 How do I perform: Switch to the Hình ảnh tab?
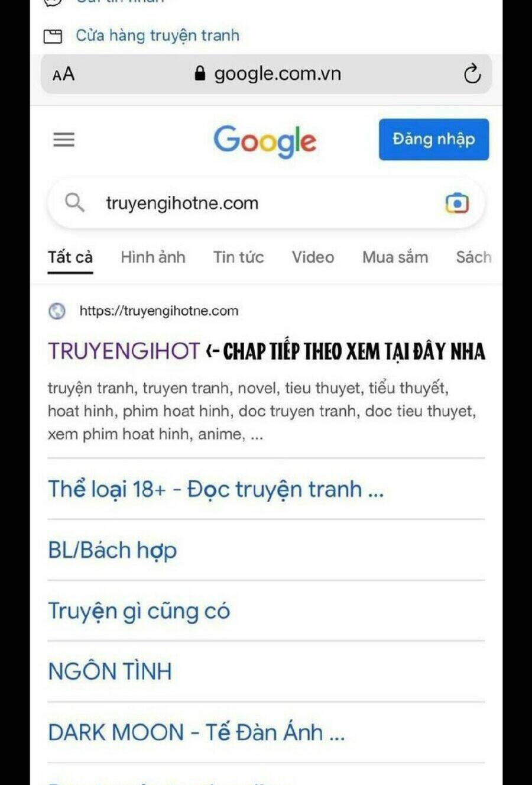(x=153, y=257)
